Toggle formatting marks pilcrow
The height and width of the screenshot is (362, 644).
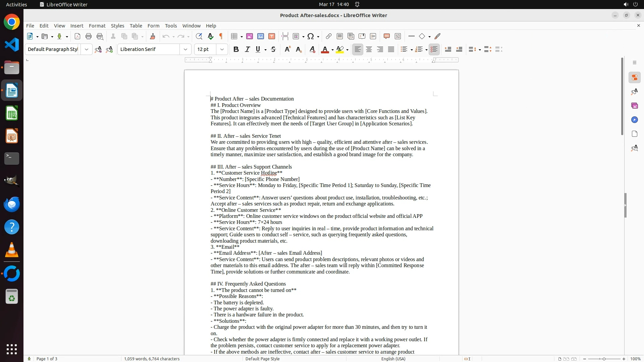pos(221,37)
